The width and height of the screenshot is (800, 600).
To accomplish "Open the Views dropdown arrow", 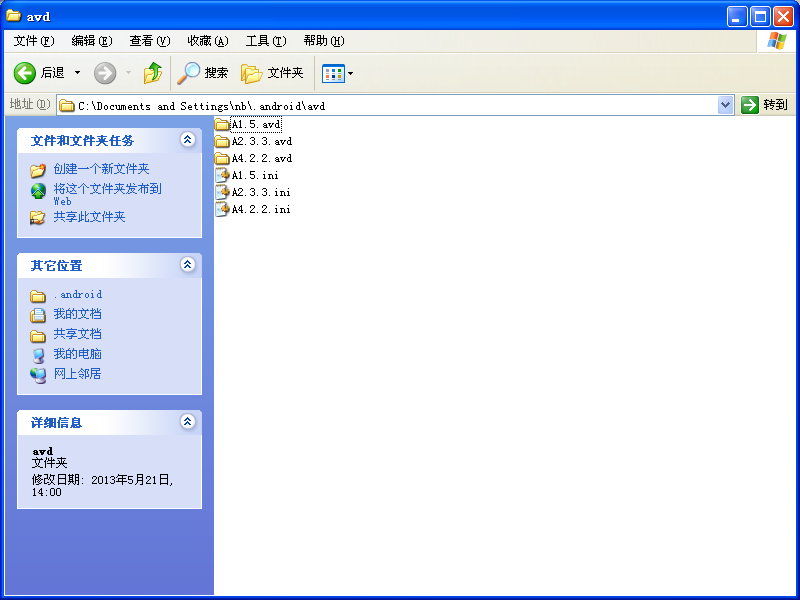I will tap(351, 73).
